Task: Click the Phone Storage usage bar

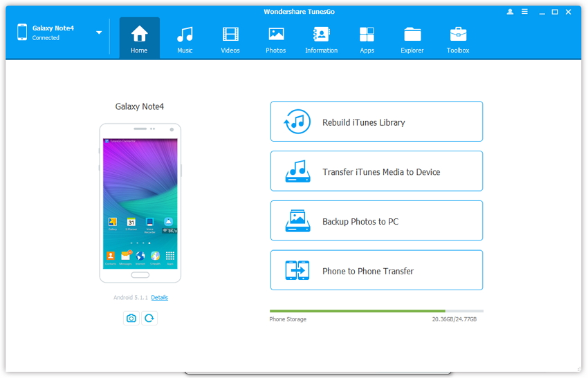Action: (376, 311)
